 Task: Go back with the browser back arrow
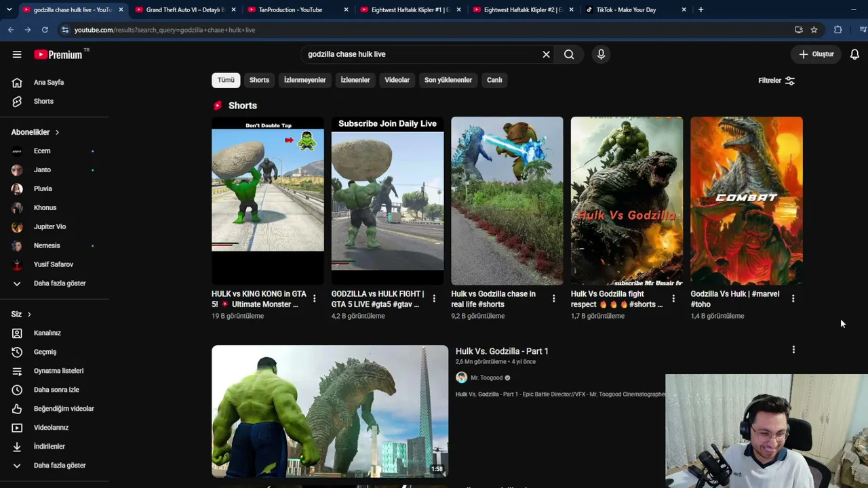(x=11, y=30)
